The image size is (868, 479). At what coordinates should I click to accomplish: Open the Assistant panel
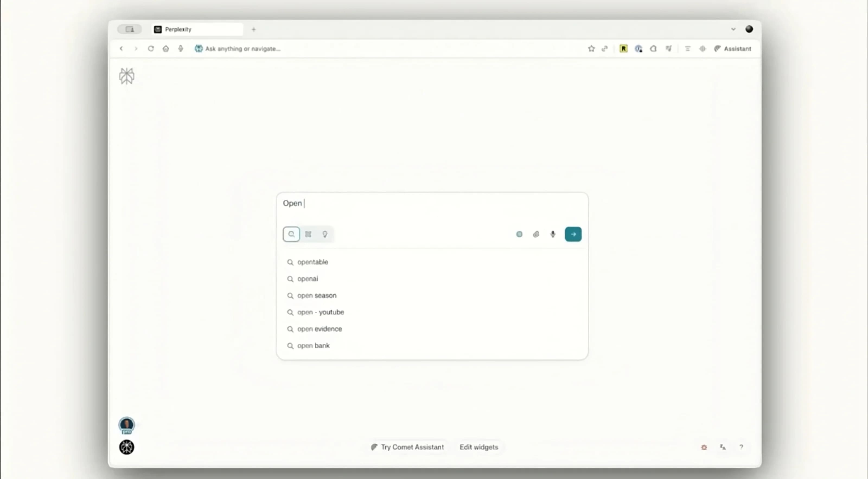click(x=733, y=49)
